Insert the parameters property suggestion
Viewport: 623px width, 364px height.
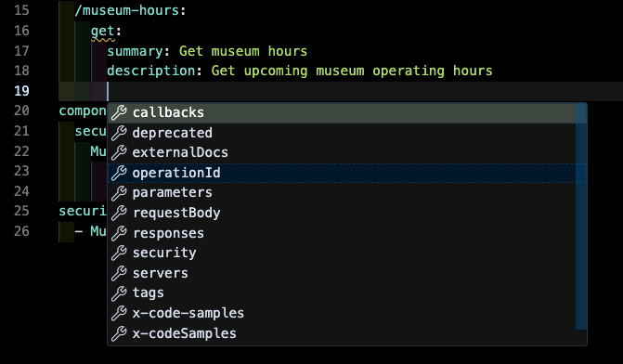[342, 193]
